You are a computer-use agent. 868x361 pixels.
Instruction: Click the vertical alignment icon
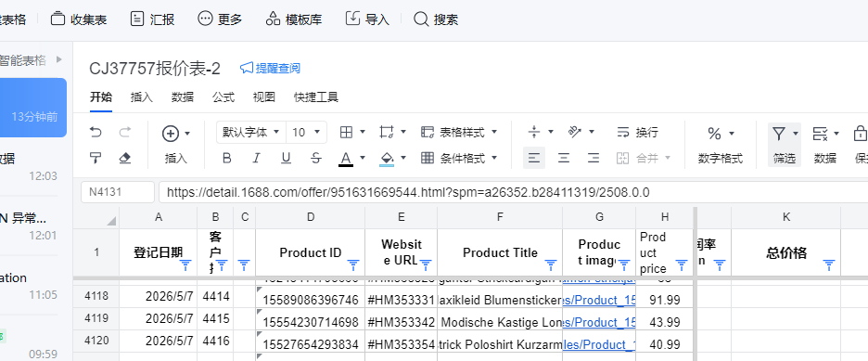(534, 133)
